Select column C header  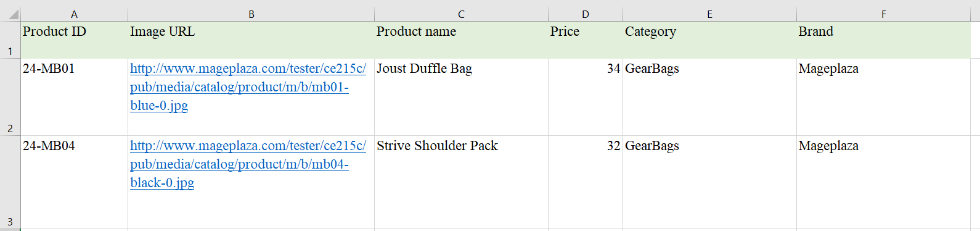click(461, 14)
